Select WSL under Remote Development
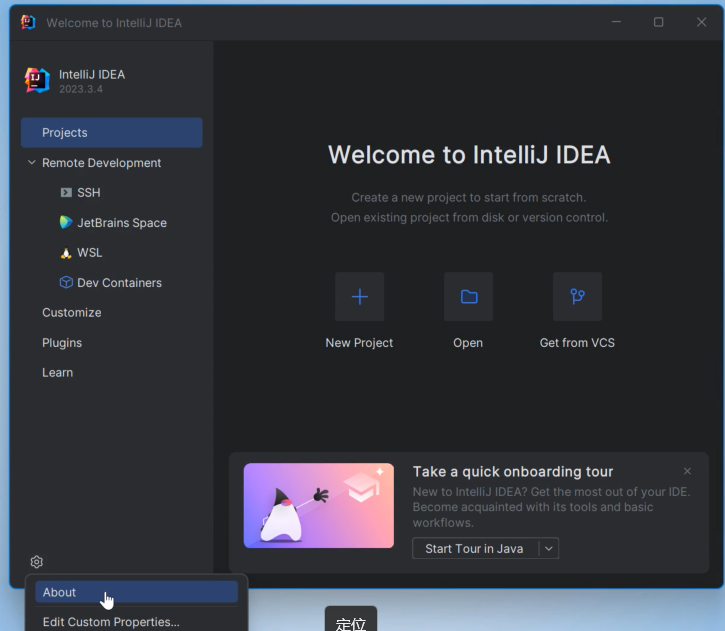725x631 pixels. coord(90,253)
